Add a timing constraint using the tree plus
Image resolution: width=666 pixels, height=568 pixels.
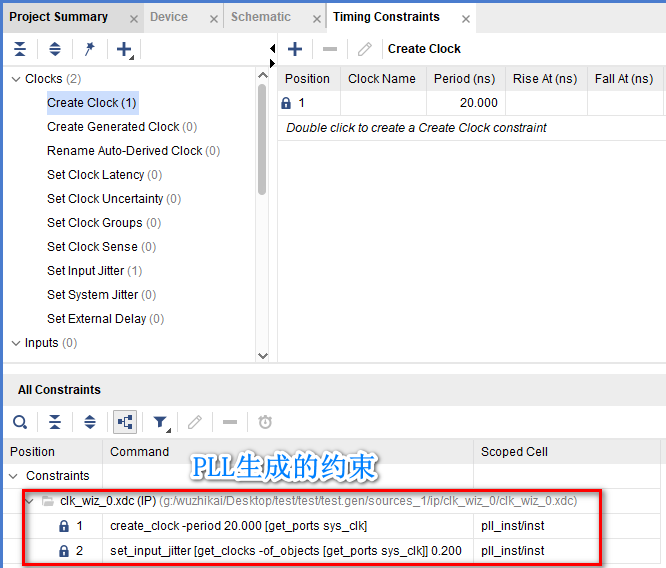(125, 50)
